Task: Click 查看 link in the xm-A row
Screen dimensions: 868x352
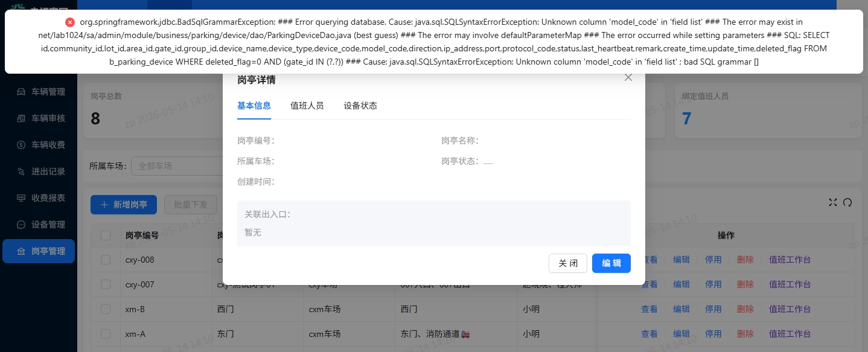Action: pyautogui.click(x=649, y=334)
